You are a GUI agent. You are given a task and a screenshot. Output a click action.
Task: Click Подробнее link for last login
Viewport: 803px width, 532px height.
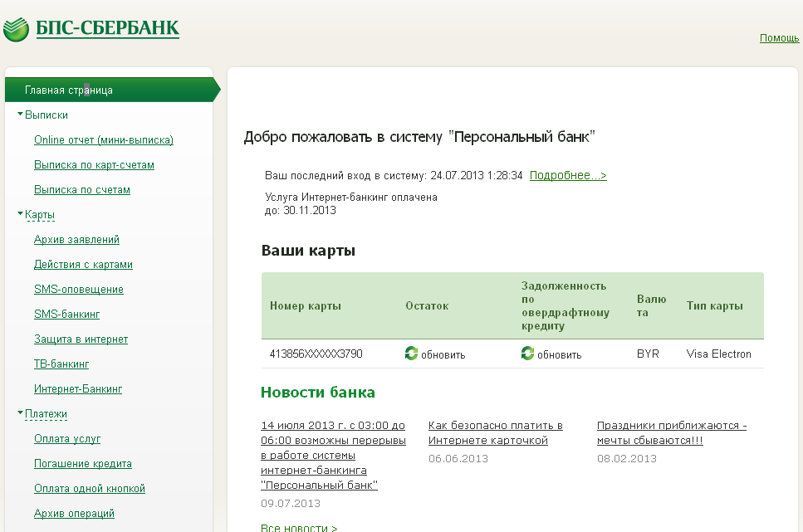point(568,175)
